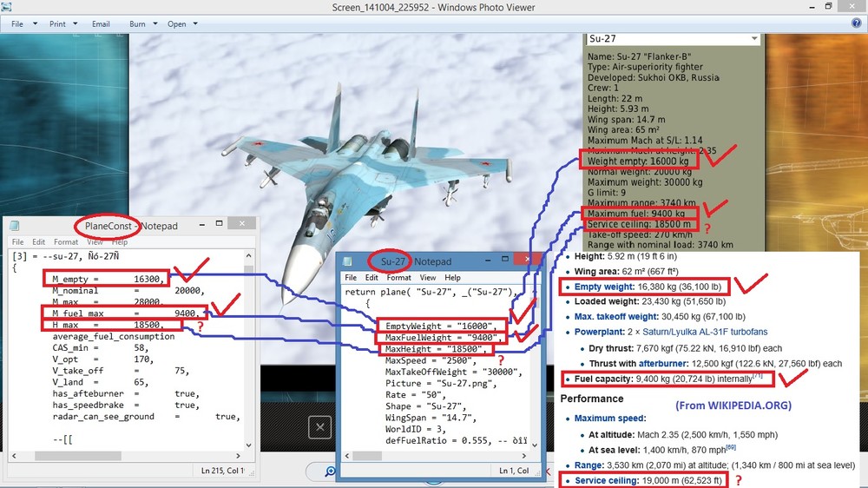This screenshot has width=868, height=488.
Task: Click the afterburner link
Action: click(663, 364)
